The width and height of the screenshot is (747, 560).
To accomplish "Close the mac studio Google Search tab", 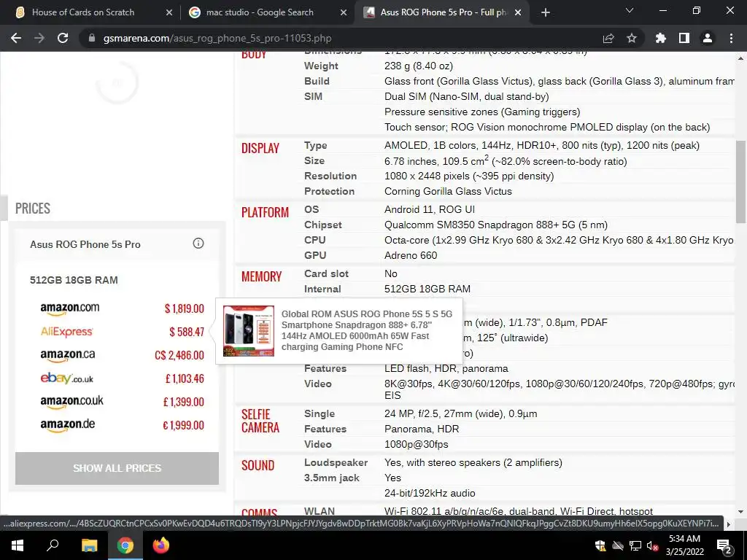I will coord(344,12).
